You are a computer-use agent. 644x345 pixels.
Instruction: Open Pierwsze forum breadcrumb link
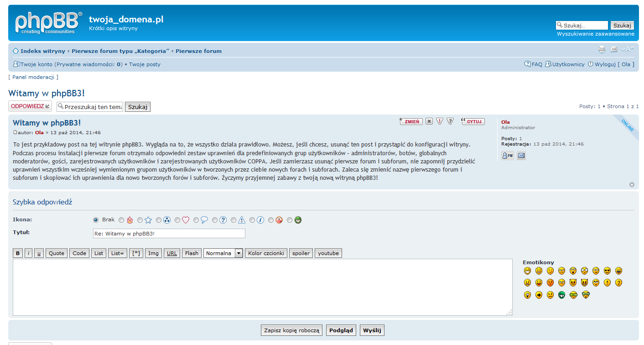198,51
